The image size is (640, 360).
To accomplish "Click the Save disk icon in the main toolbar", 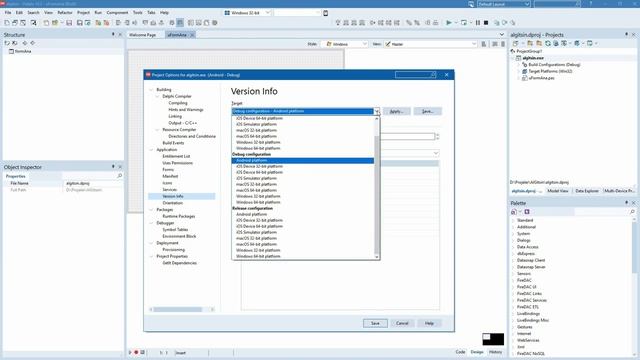I will 69,23.
